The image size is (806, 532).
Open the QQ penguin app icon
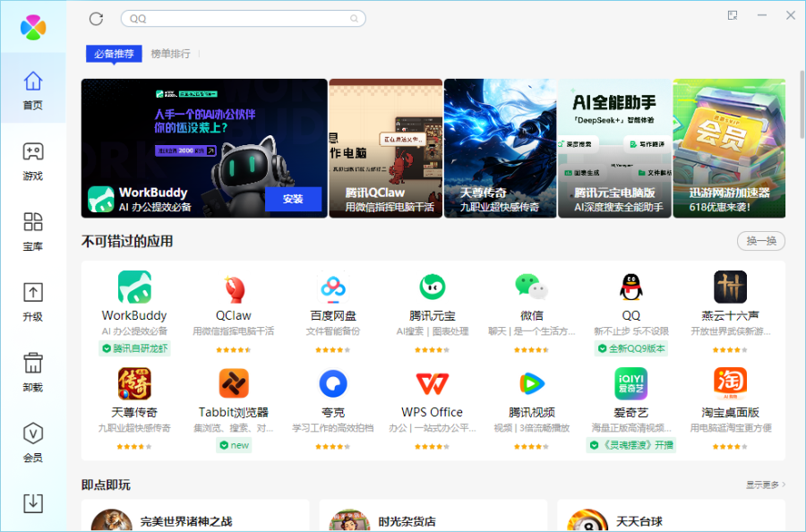pyautogui.click(x=630, y=287)
